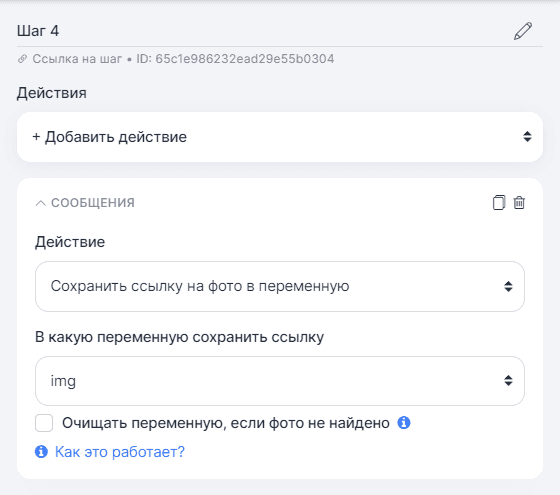Show info tooltip for Очищать переменную option
The width and height of the screenshot is (560, 495).
pos(404,423)
